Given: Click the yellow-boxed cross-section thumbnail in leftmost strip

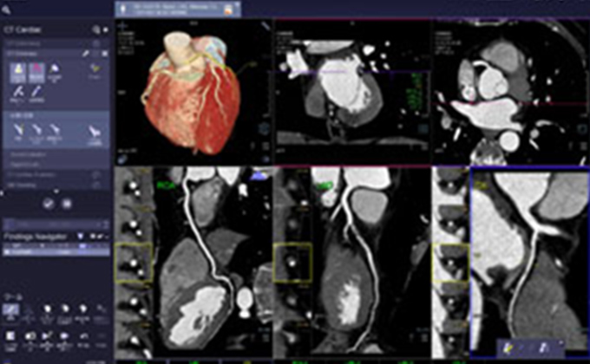Looking at the screenshot, I should click(134, 262).
